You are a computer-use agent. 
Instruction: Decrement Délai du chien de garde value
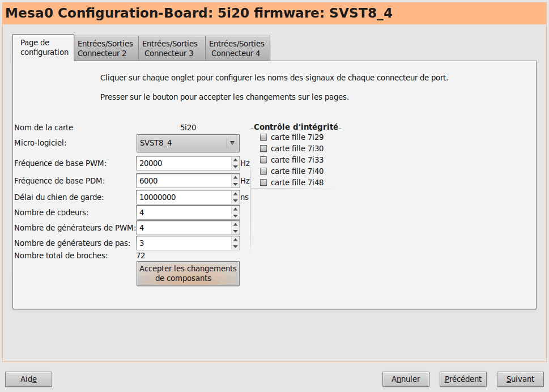pos(235,201)
